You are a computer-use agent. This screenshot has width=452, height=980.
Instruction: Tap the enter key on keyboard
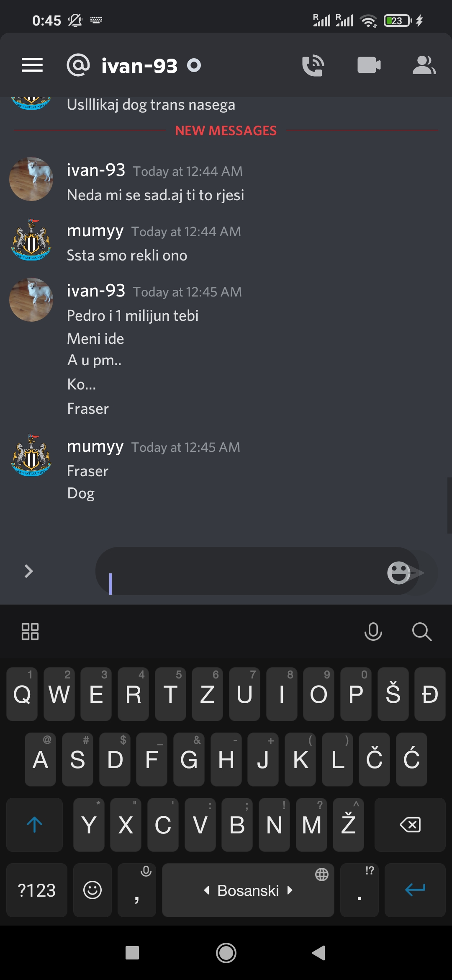tap(415, 890)
